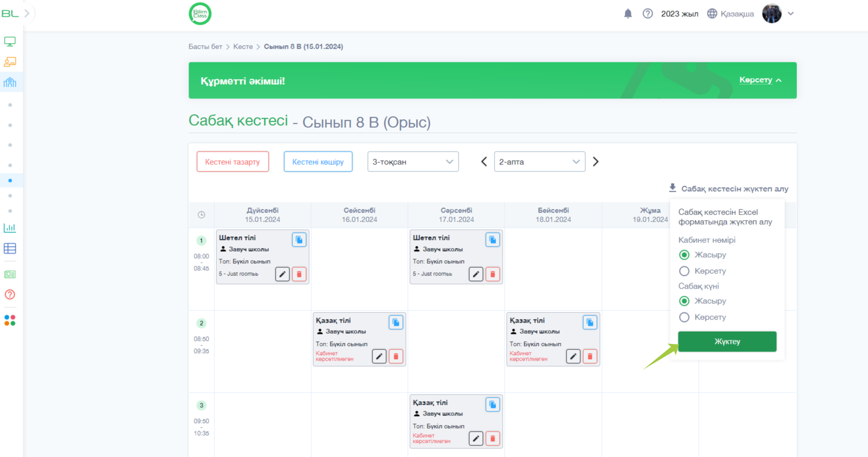Edit Thursday lesson 2 Қазақ тілі

coord(573,357)
